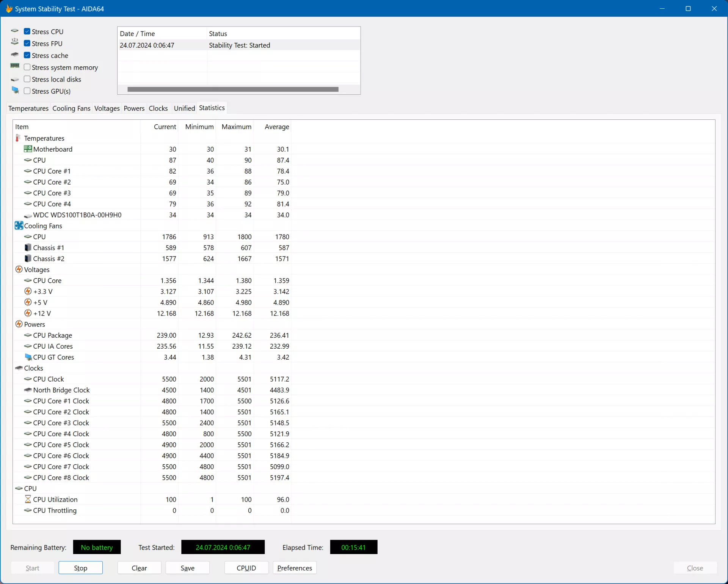Enable the Stress GPU(s) checkbox

[x=27, y=91]
